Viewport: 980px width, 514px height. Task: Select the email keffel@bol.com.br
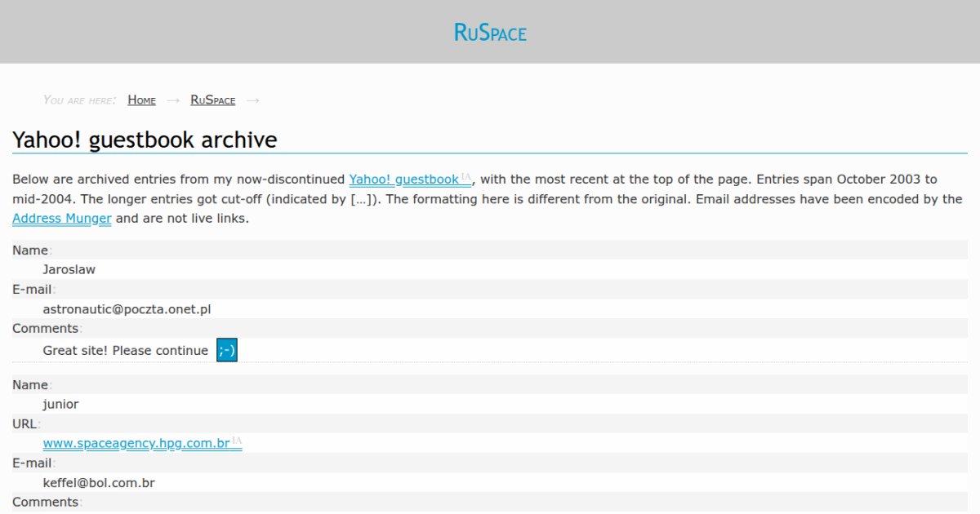pyautogui.click(x=98, y=482)
